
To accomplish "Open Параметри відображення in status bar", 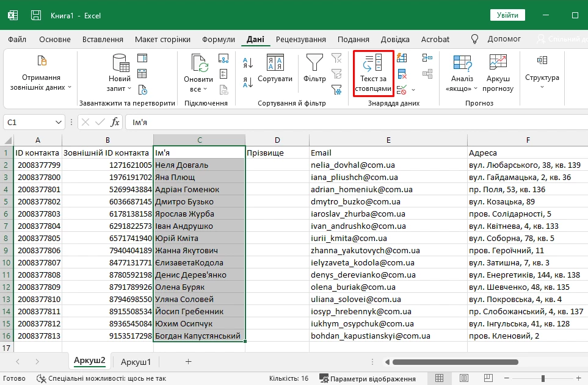I will coord(368,378).
